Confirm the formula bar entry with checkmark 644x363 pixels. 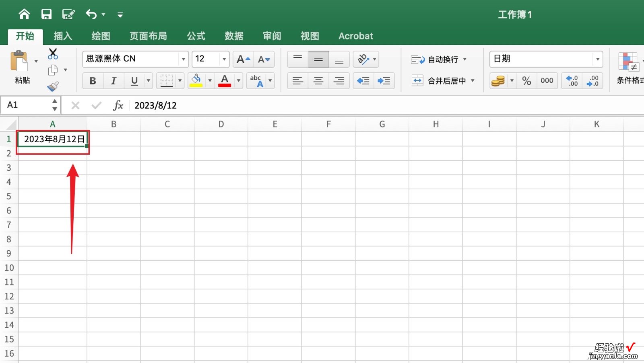pos(96,106)
